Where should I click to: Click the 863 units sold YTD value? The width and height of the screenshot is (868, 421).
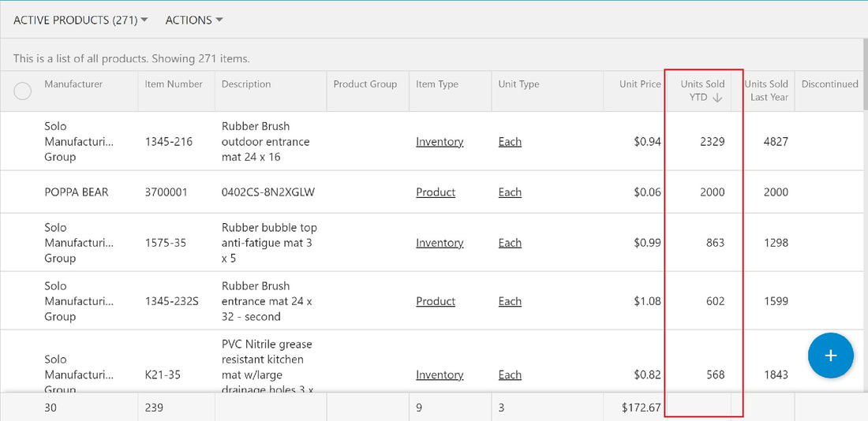[715, 243]
